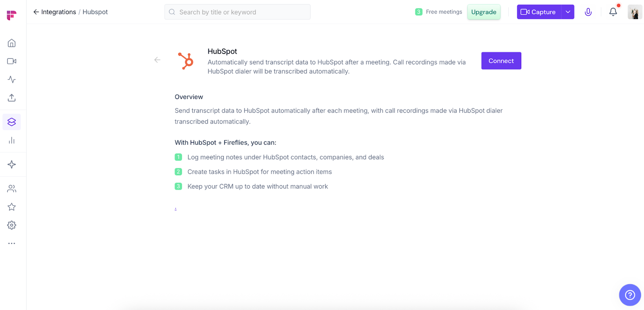This screenshot has width=644, height=310.
Task: Click the microphone record icon
Action: pyautogui.click(x=588, y=12)
